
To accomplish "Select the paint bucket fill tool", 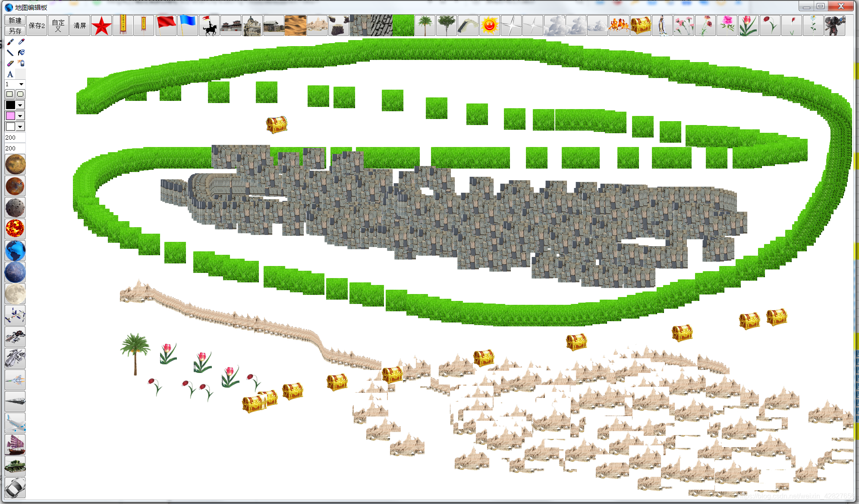I will click(x=21, y=53).
